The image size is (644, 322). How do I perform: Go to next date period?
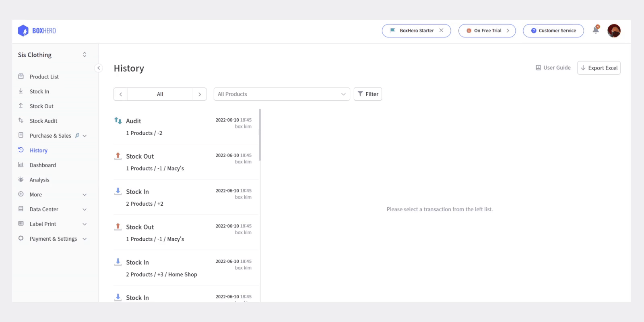tap(200, 94)
